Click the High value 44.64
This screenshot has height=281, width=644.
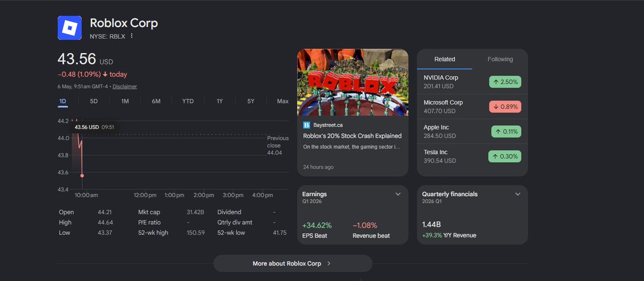pos(105,222)
